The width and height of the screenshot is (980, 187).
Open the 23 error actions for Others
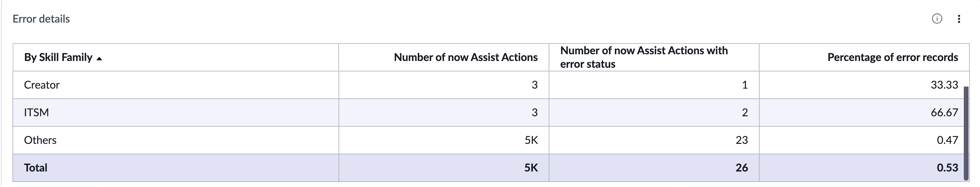[x=741, y=140]
